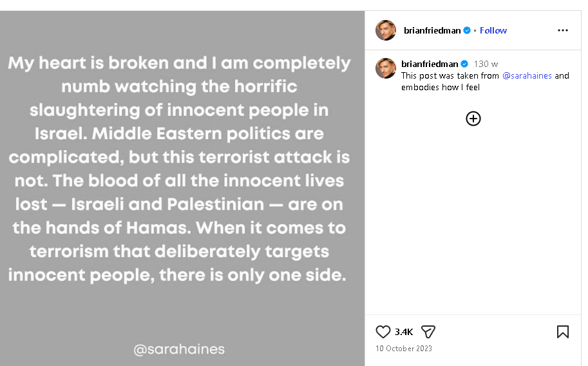Load more comments with plus circle
Screen dimensions: 588x366
coord(473,119)
